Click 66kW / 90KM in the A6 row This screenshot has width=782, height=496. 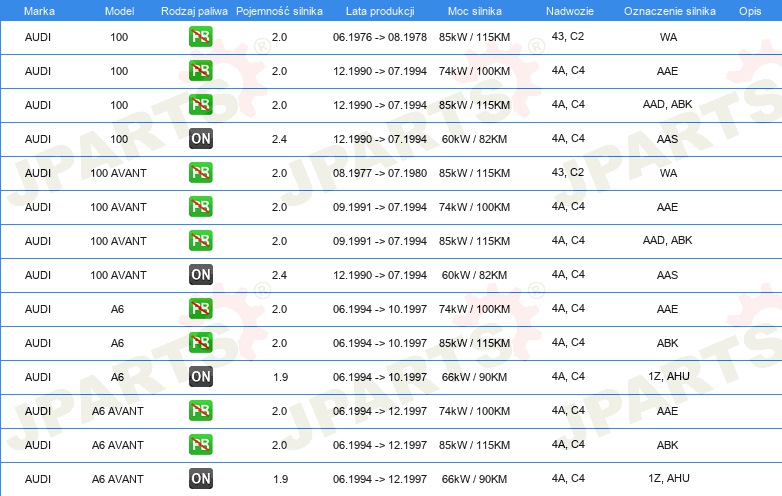pos(474,377)
